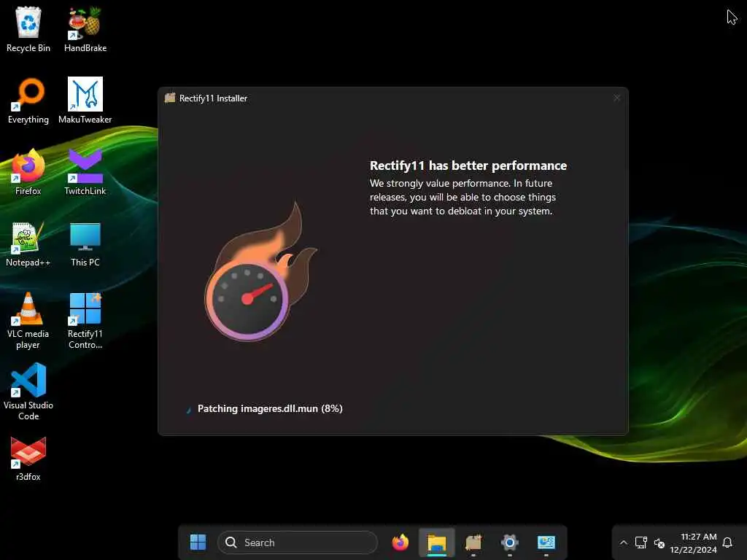This screenshot has width=747, height=560.
Task: Open the network status tray icon
Action: click(640, 542)
